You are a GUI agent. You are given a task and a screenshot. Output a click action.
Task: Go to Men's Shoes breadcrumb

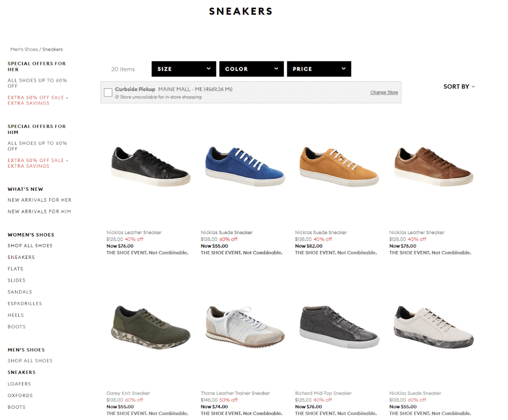coord(24,50)
